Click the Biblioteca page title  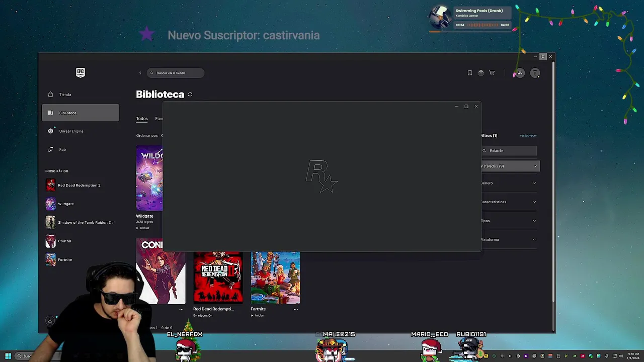[160, 95]
